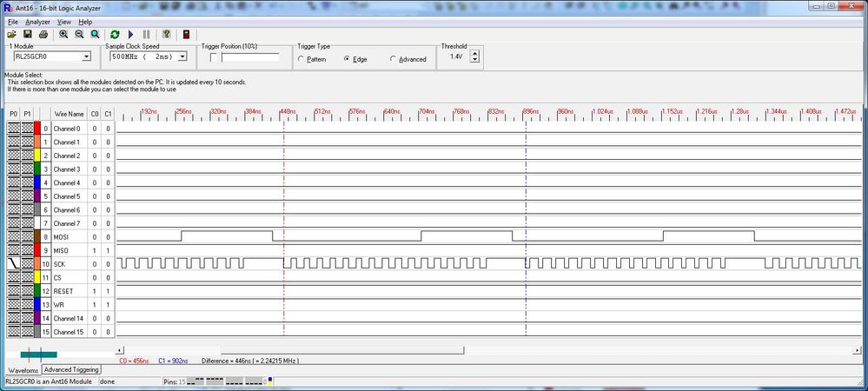This screenshot has height=391, width=868.
Task: Click the P1 column header
Action: coord(27,114)
